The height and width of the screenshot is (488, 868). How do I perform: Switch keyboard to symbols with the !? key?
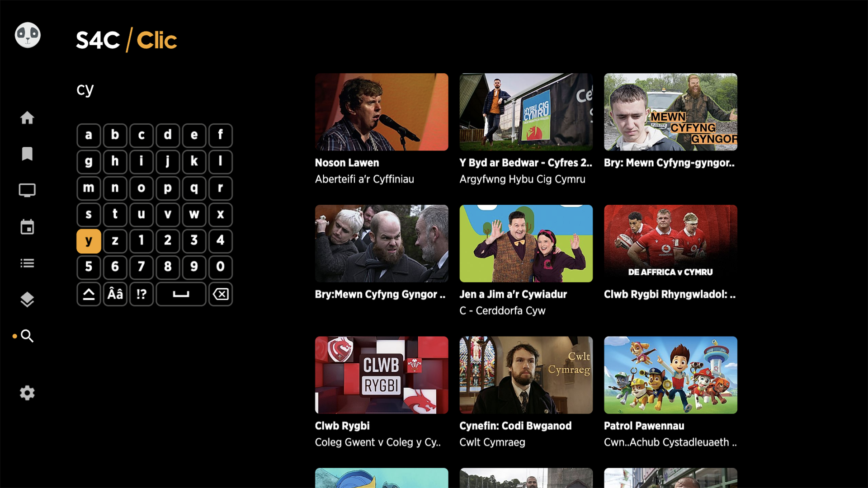click(141, 294)
